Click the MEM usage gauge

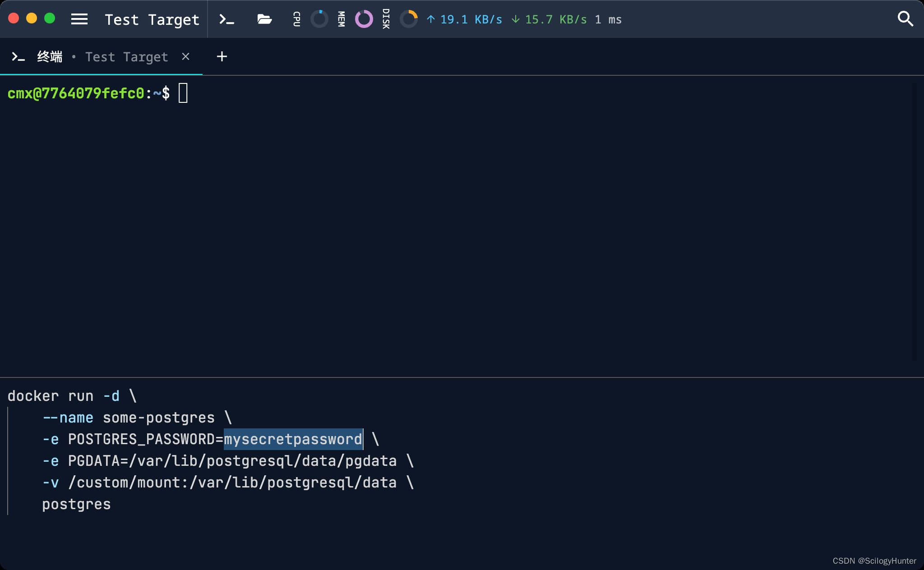(x=364, y=19)
